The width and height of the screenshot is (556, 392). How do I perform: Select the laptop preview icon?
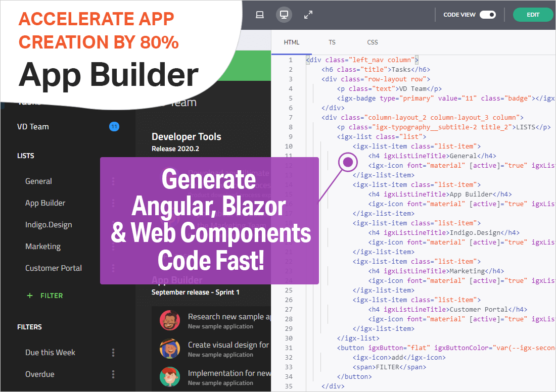point(260,15)
